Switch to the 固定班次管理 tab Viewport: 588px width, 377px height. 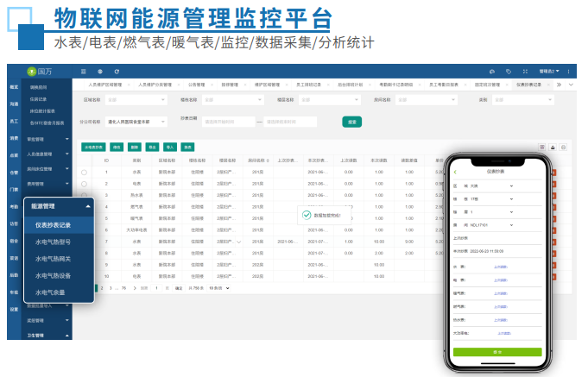point(489,85)
